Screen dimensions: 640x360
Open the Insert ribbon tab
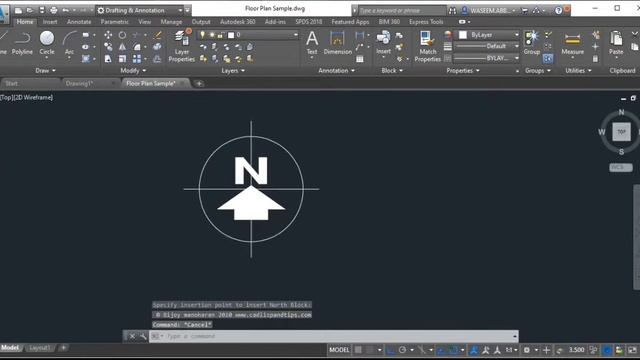coord(50,22)
